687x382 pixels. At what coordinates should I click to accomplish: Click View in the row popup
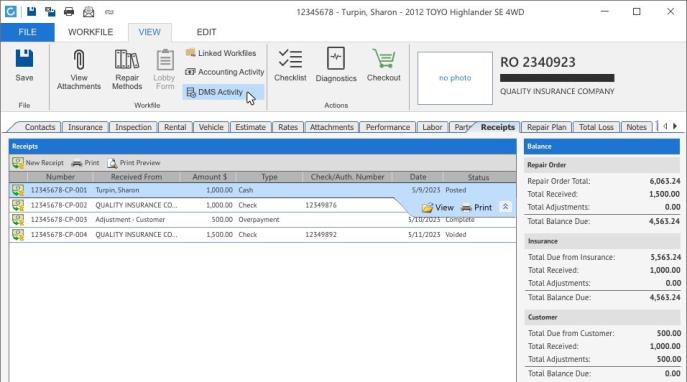tap(438, 208)
